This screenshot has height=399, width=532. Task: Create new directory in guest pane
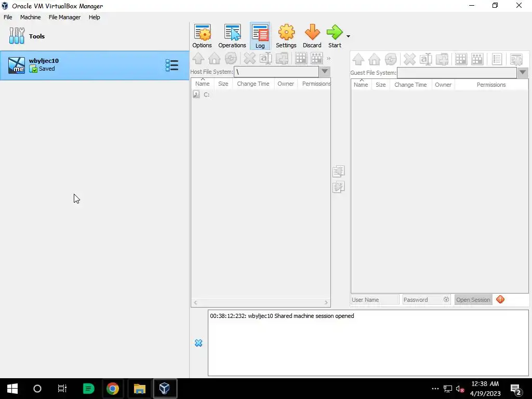pos(442,59)
